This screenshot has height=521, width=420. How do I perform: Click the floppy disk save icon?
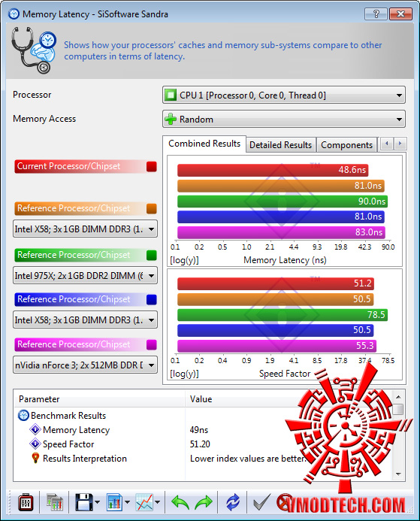click(x=83, y=502)
